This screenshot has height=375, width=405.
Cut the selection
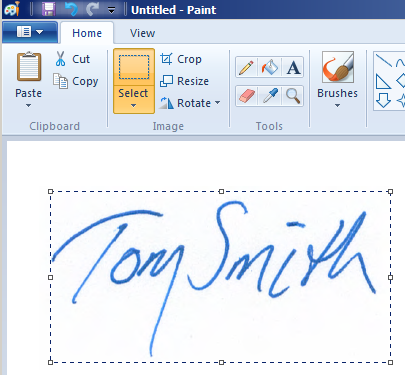click(73, 59)
